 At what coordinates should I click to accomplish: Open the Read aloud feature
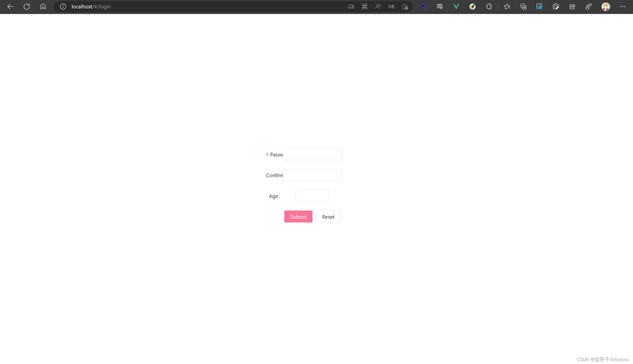click(x=378, y=6)
